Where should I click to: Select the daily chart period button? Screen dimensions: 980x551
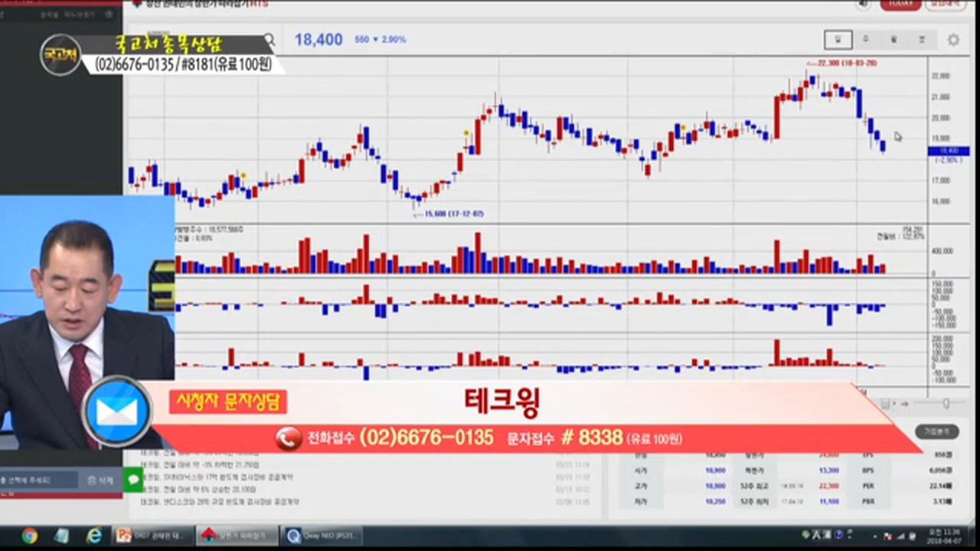pyautogui.click(x=838, y=39)
